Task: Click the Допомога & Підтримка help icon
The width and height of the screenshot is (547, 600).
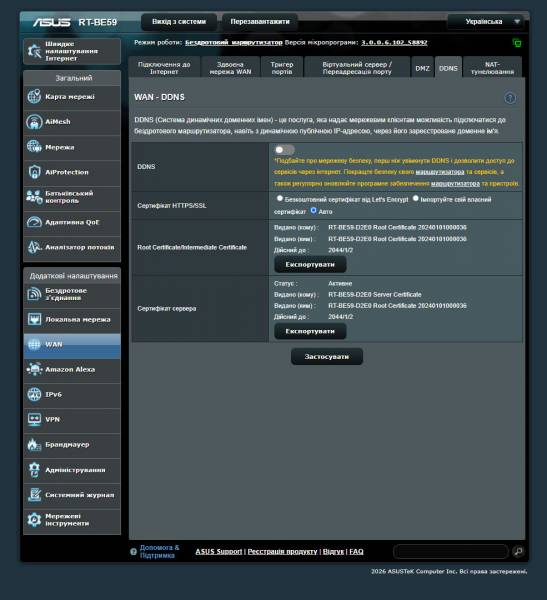Action: coord(133,552)
